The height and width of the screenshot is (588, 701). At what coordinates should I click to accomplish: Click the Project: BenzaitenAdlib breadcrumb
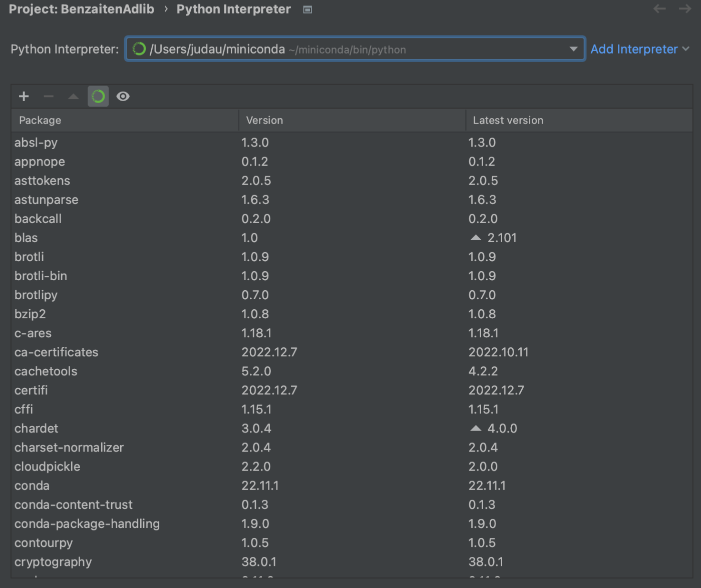pyautogui.click(x=82, y=9)
